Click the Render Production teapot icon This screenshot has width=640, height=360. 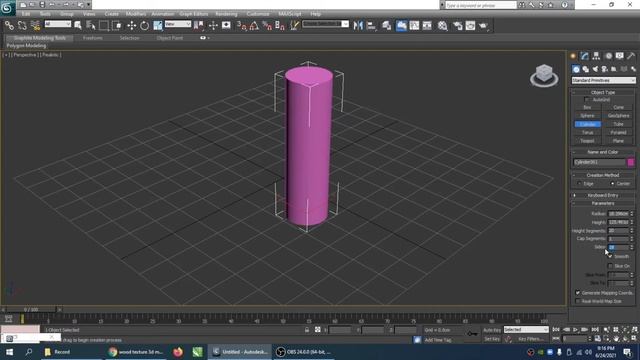point(484,26)
